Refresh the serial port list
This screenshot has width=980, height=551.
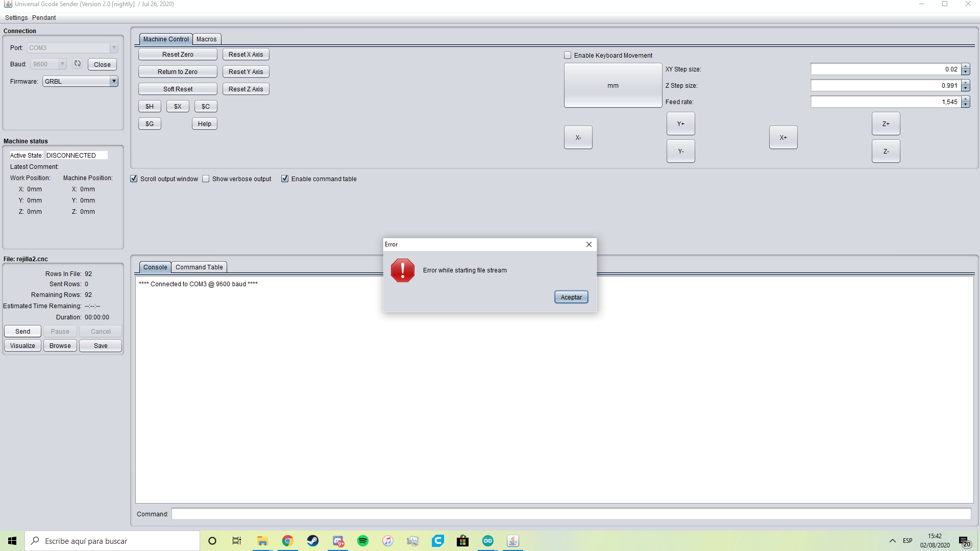point(78,64)
